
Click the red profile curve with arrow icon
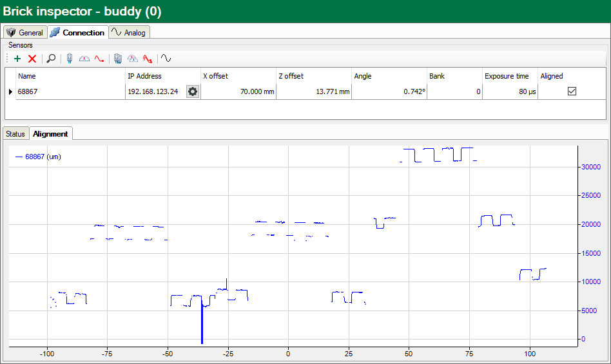click(x=148, y=59)
